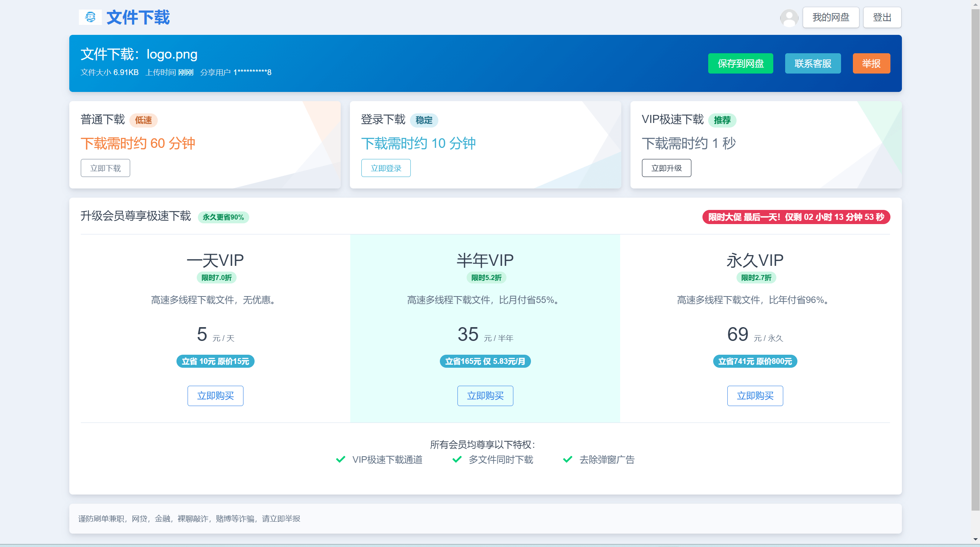Click the 登出 logout button
980x547 pixels.
pyautogui.click(x=882, y=17)
